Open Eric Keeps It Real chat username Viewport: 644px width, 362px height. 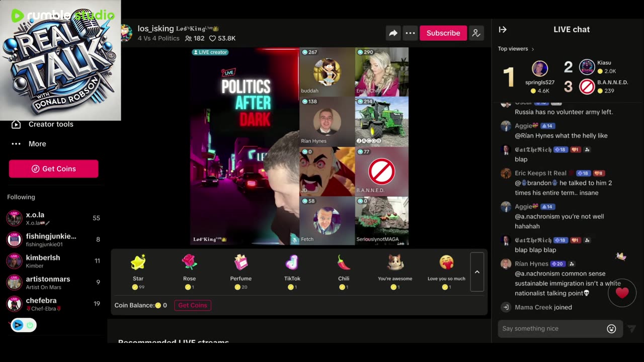point(540,173)
